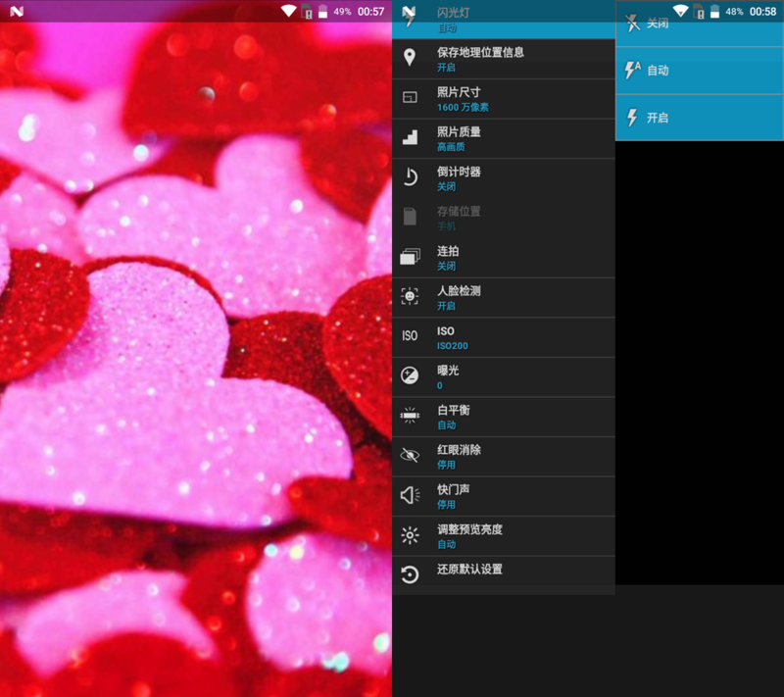Open 曝光 exposure setting
The image size is (784, 697).
[504, 377]
